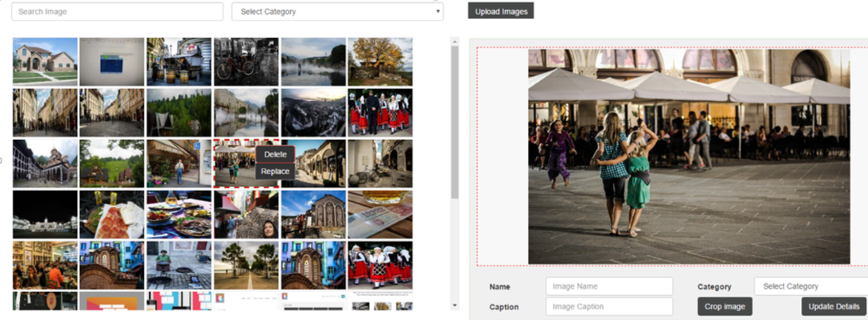Select the green forest with tent thumbnail
The height and width of the screenshot is (320, 868).
point(179,113)
